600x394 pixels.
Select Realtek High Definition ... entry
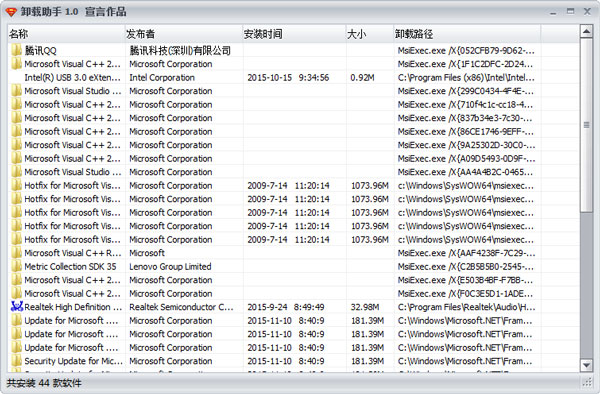pyautogui.click(x=73, y=307)
